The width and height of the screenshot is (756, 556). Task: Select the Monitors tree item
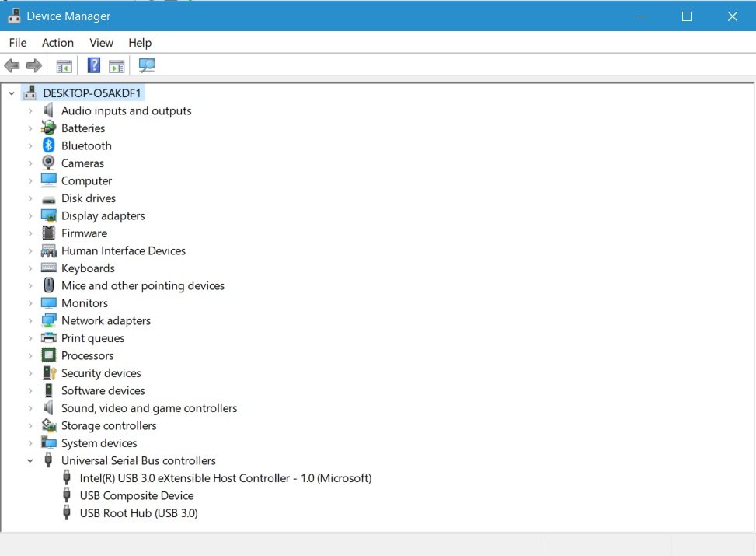(85, 303)
